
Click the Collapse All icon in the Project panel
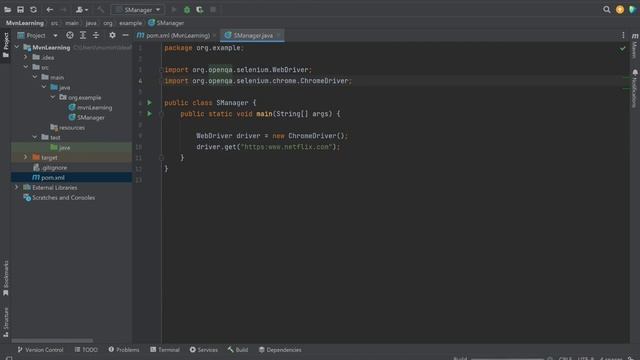[x=96, y=36]
